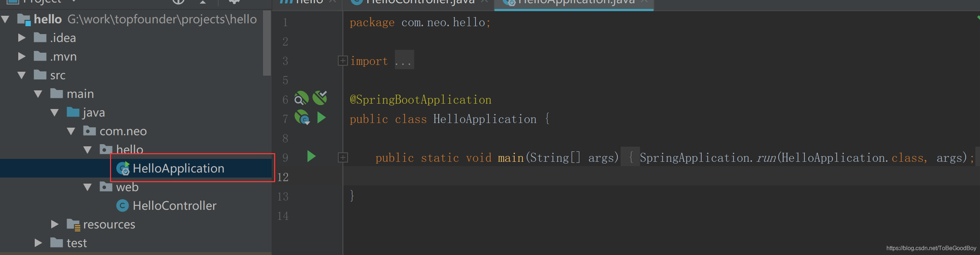Click the package com.neo.hello statement

(420, 23)
